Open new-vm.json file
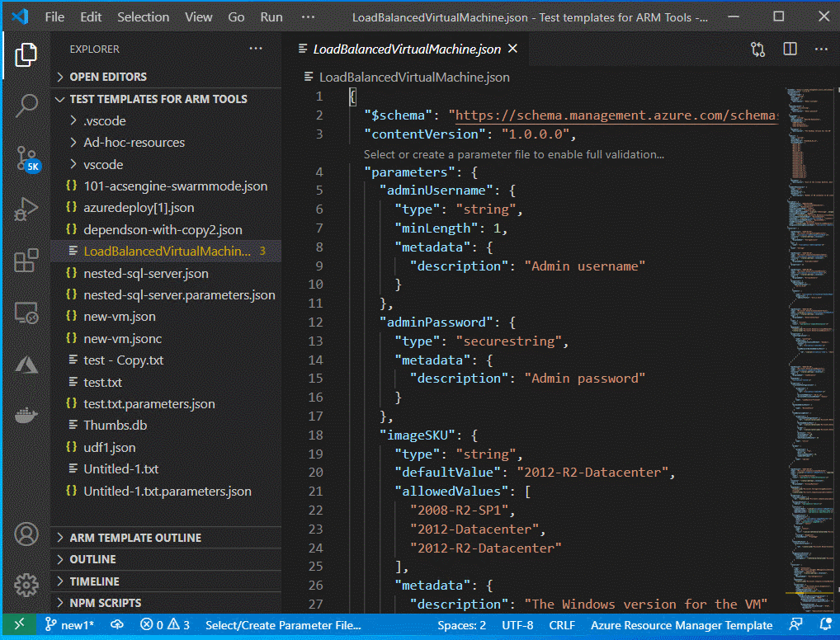The width and height of the screenshot is (840, 640). click(x=166, y=317)
